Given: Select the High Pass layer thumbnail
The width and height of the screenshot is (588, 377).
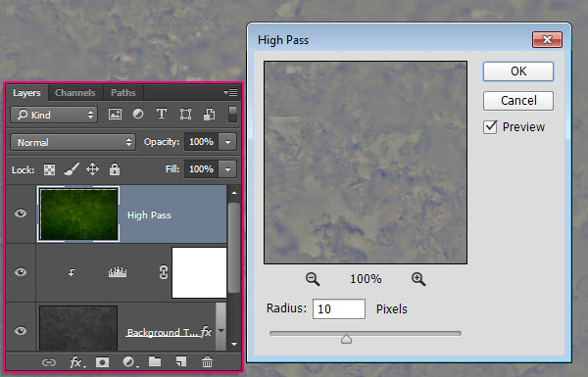Looking at the screenshot, I should pos(78,214).
